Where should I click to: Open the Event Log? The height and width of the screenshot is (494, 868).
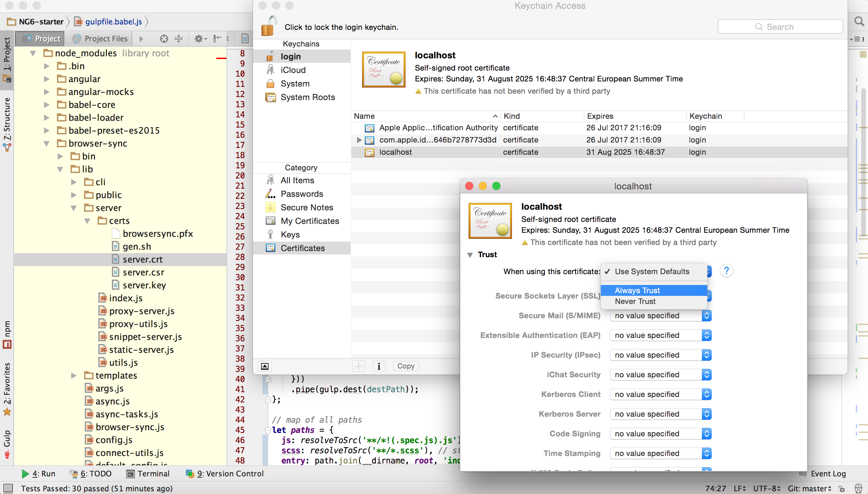pos(823,474)
